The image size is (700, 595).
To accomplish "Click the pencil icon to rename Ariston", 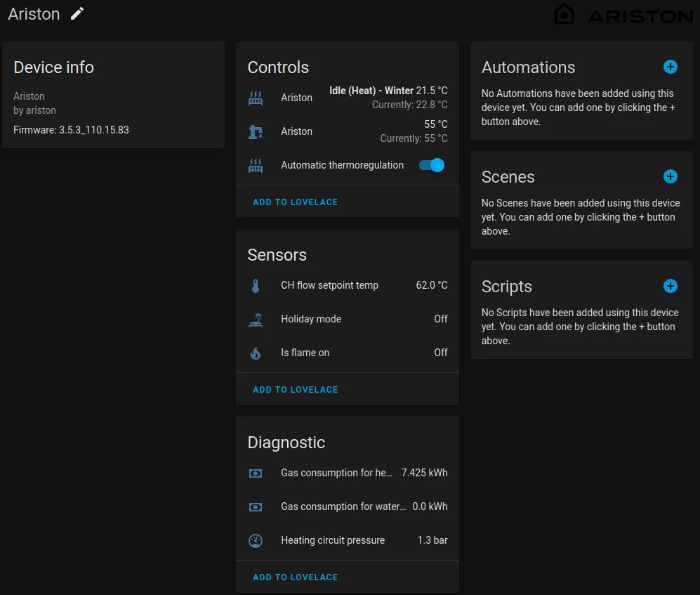I will pos(77,14).
